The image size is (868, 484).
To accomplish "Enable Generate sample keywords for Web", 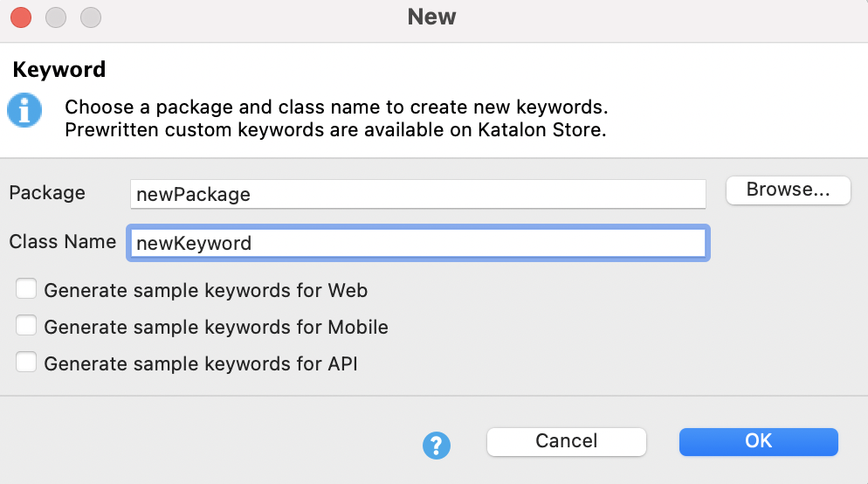I will click(x=27, y=289).
